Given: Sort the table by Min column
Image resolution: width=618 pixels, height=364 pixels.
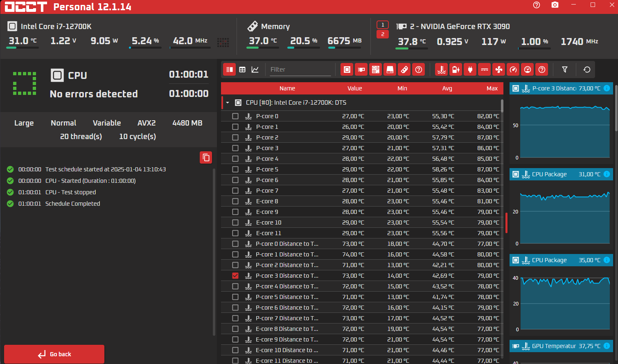Looking at the screenshot, I should (x=402, y=88).
